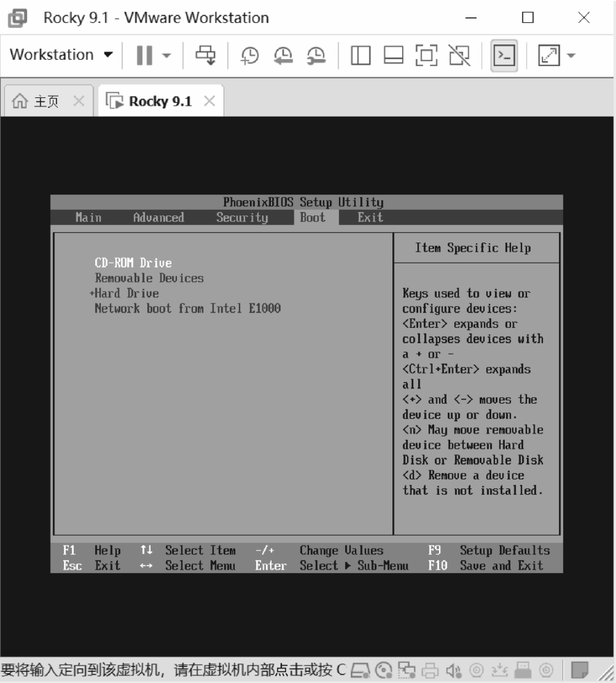Toggle the thumbnail bar view icon
The height and width of the screenshot is (683, 616).
point(393,54)
